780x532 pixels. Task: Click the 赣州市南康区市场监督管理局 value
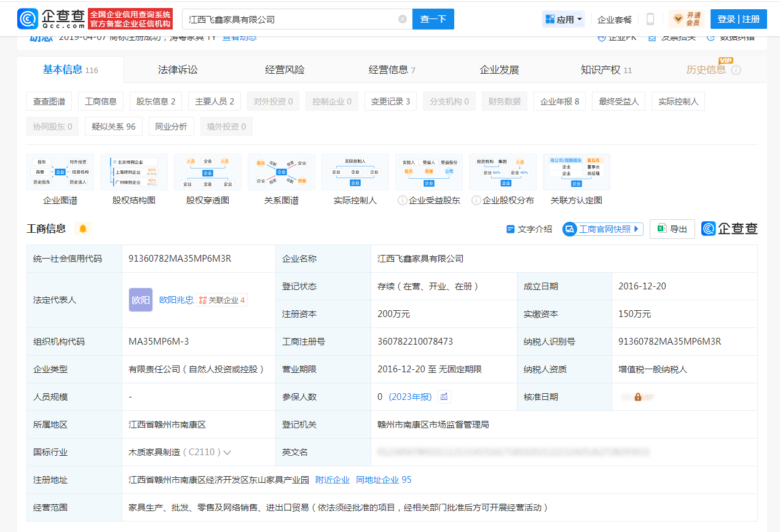(433, 424)
